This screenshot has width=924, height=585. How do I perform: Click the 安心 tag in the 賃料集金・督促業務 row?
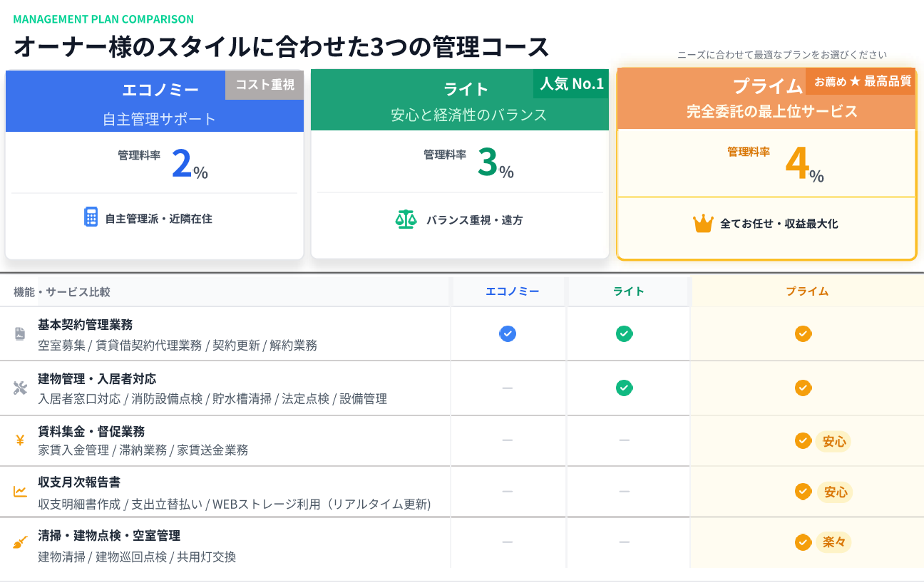click(x=834, y=442)
